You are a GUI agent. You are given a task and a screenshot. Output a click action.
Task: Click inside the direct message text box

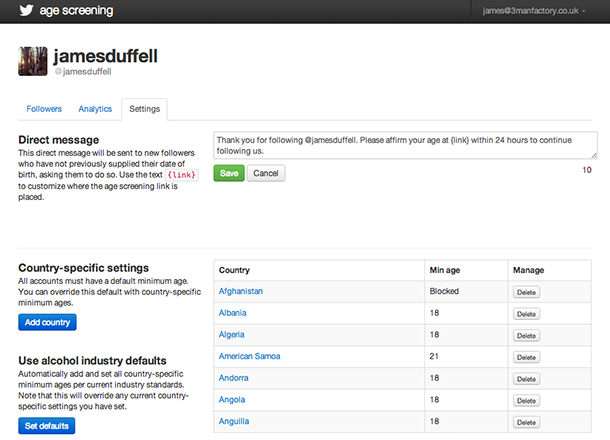[x=405, y=145]
